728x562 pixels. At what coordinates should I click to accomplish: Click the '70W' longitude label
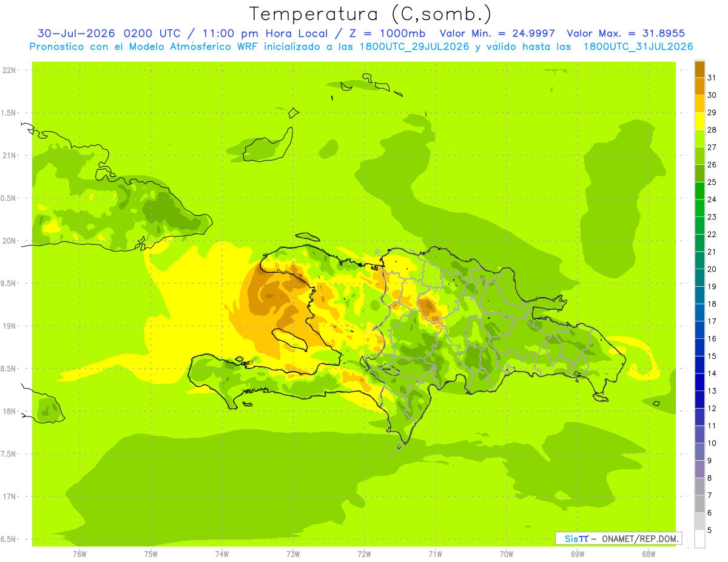pyautogui.click(x=507, y=554)
